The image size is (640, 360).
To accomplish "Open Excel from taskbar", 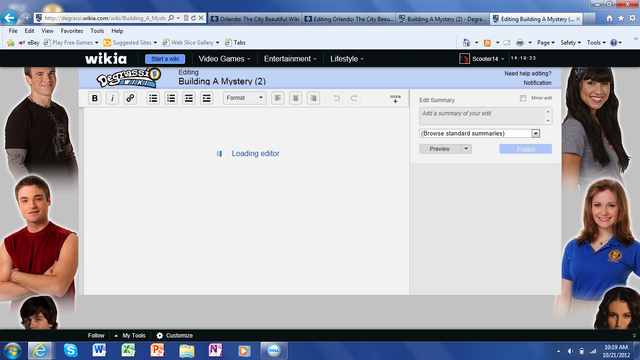I will point(128,351).
